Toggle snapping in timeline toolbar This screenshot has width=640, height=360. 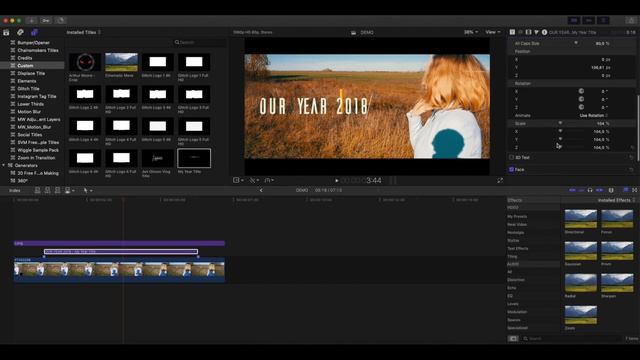599,190
